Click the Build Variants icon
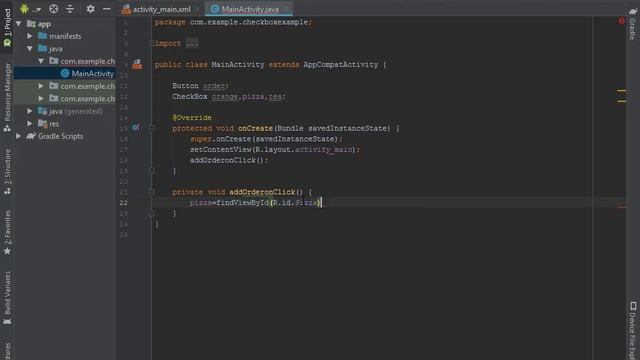 pos(7,321)
